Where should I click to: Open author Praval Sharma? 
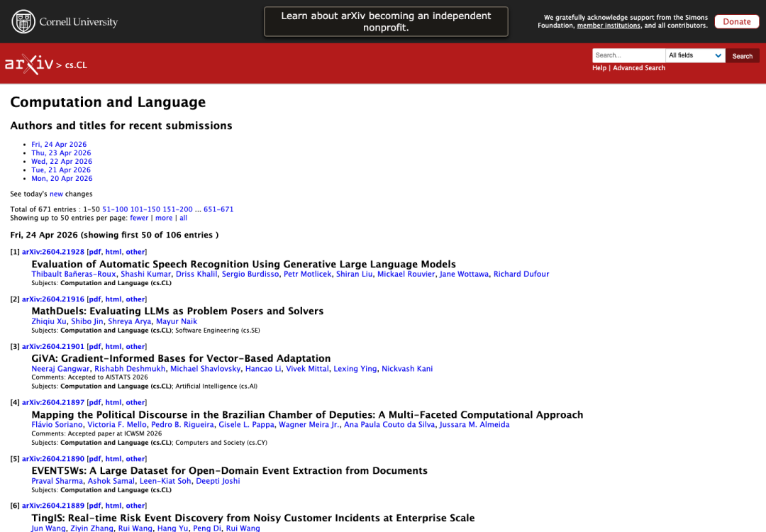click(x=57, y=481)
